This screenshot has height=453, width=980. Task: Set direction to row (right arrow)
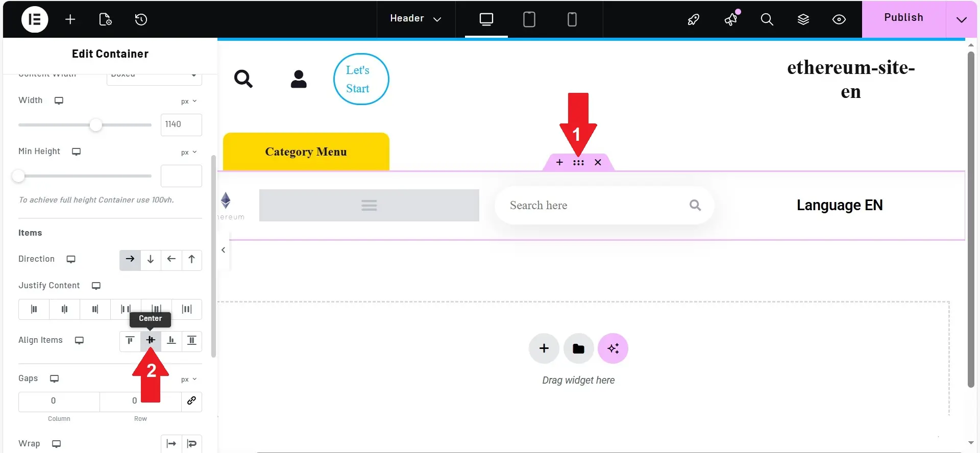[130, 260]
